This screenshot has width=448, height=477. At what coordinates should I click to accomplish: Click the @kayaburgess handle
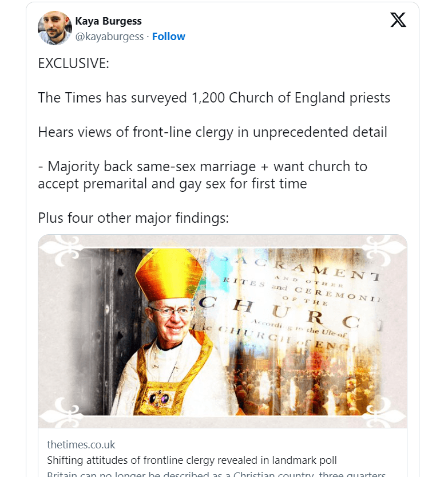[x=109, y=37]
